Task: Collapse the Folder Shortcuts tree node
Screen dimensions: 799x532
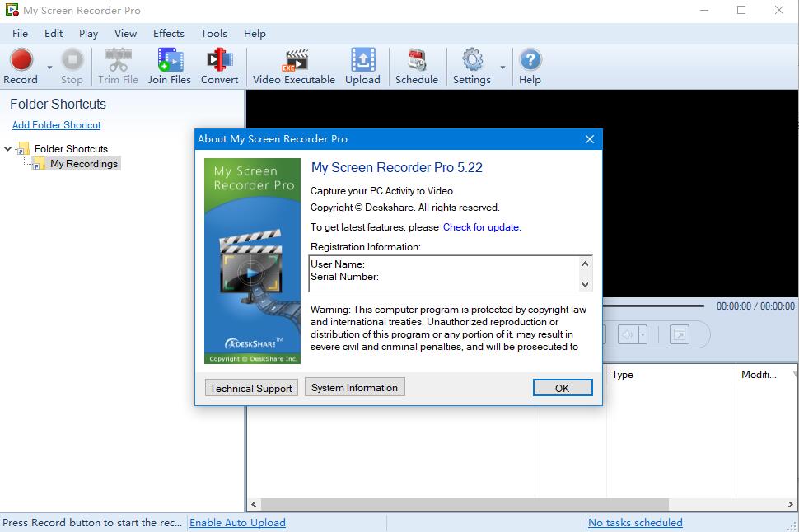Action: pyautogui.click(x=7, y=149)
